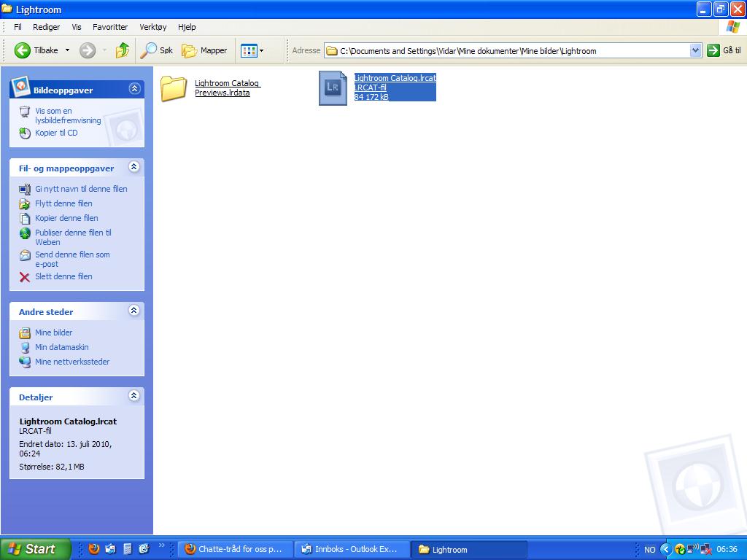Click the publish to web globe icon
Viewport: 747px width, 560px height.
(x=25, y=233)
